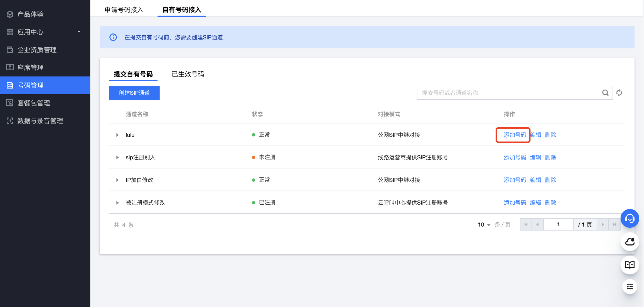This screenshot has width=644, height=307.
Task: Click the refresh list icon
Action: click(619, 93)
